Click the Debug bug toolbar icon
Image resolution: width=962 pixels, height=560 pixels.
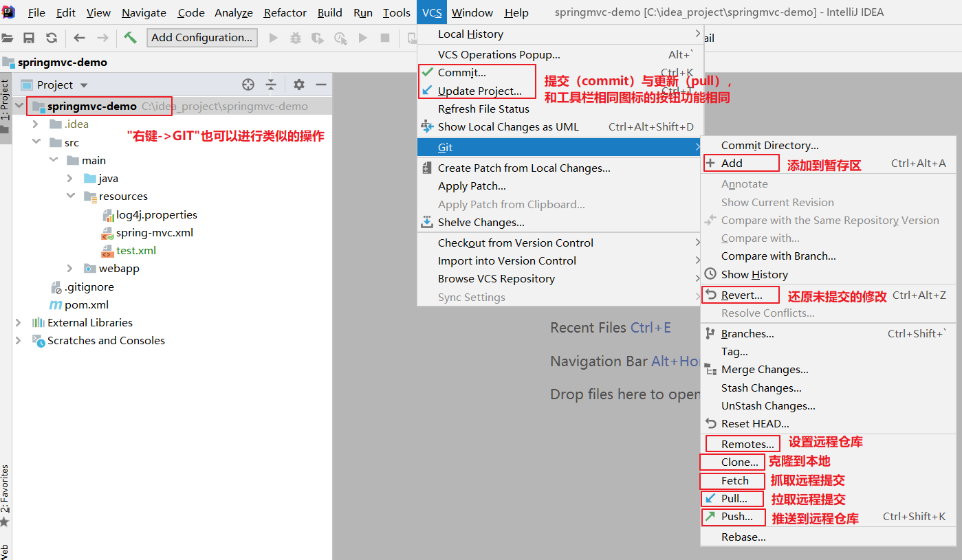tap(296, 38)
